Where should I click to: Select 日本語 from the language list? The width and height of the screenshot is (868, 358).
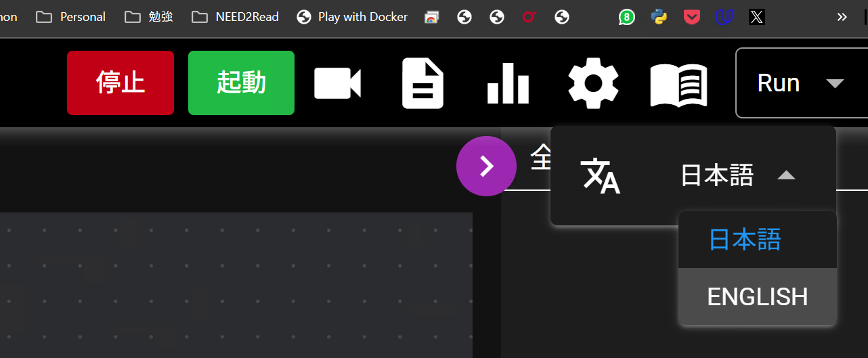point(745,240)
